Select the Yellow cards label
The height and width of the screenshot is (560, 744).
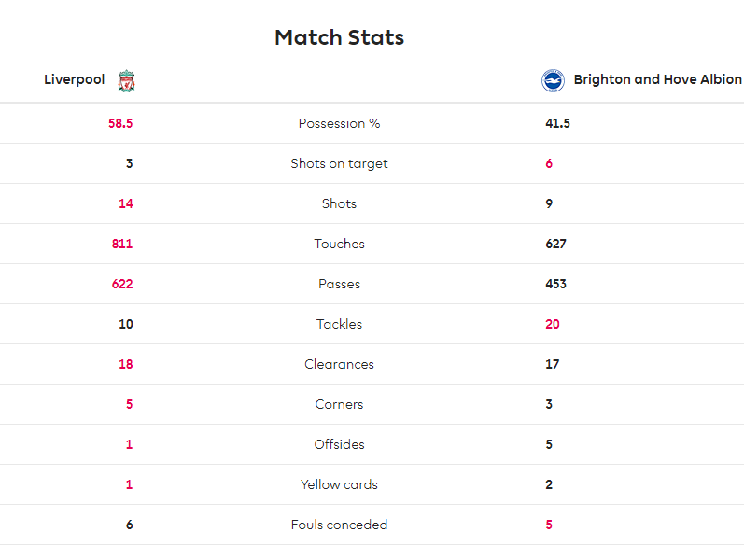[339, 484]
